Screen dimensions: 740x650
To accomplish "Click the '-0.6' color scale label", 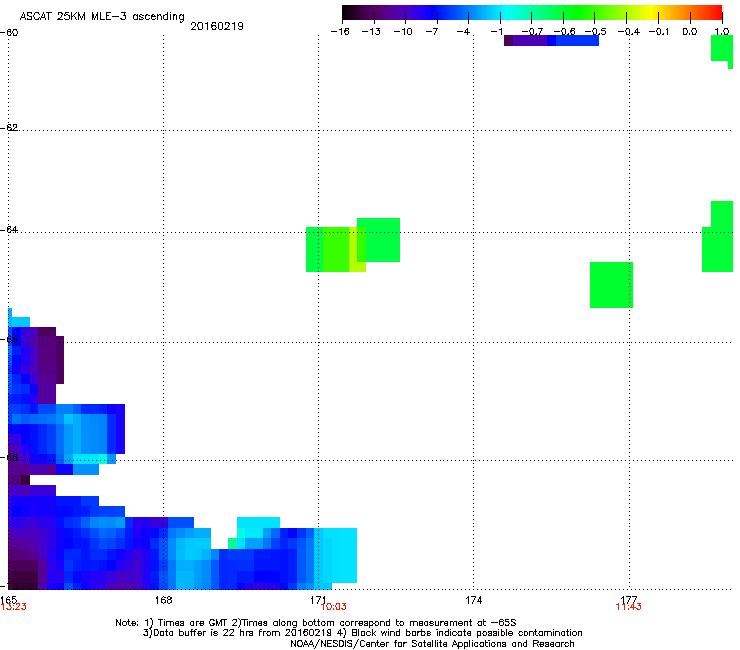I will (564, 32).
